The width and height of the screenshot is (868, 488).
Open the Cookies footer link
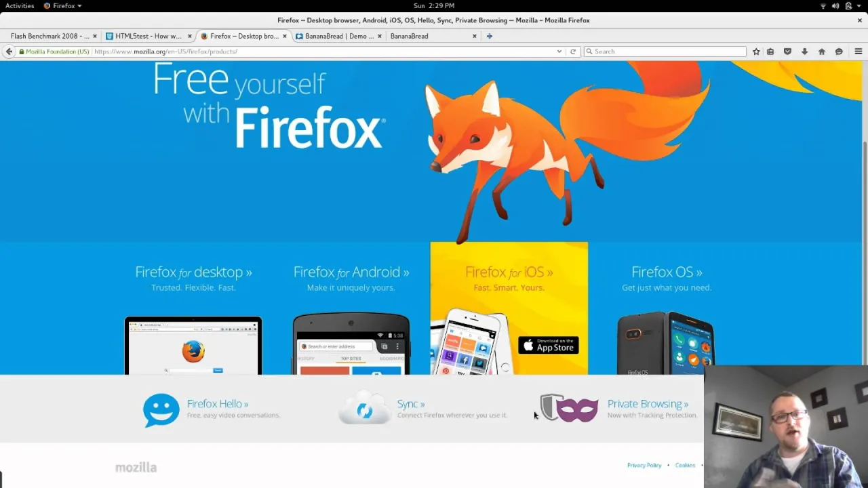tap(685, 466)
